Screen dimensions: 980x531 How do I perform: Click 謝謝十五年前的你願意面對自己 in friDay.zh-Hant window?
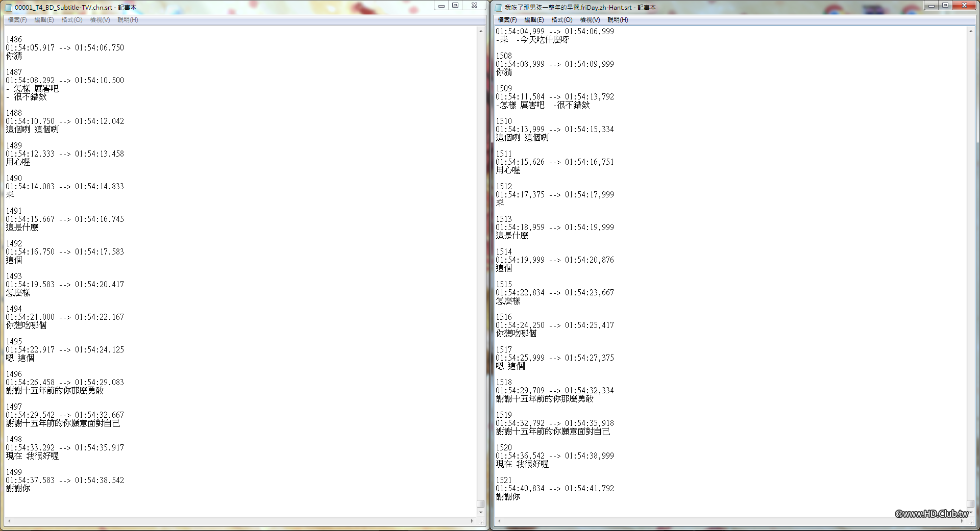coord(553,431)
